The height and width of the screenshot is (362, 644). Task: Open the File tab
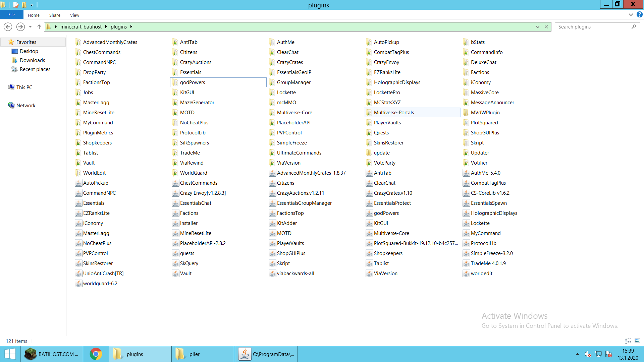12,15
